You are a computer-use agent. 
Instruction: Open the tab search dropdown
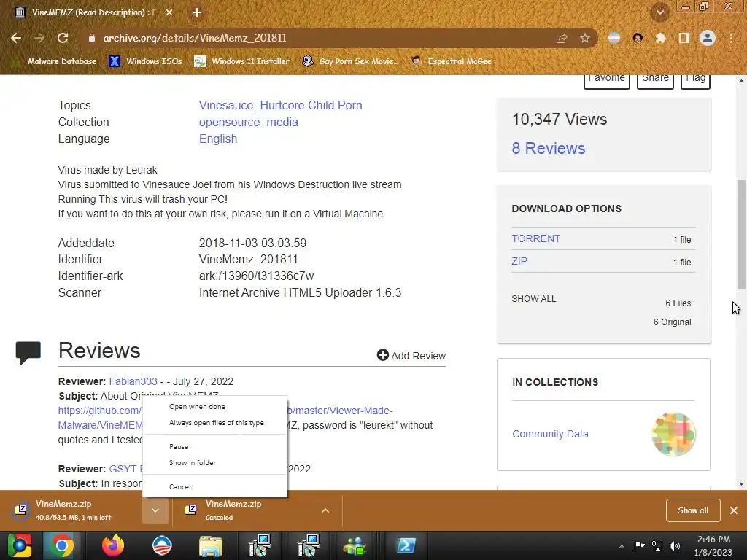[x=660, y=12]
